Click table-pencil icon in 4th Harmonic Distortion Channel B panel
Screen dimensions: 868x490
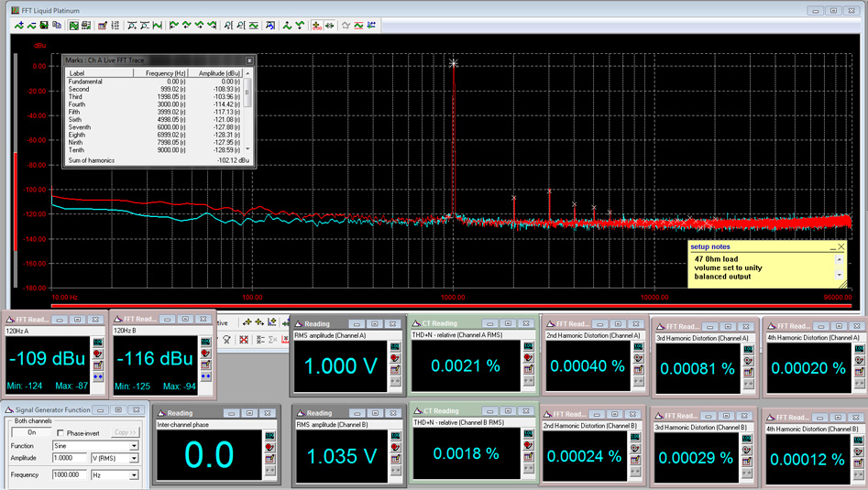[859, 463]
